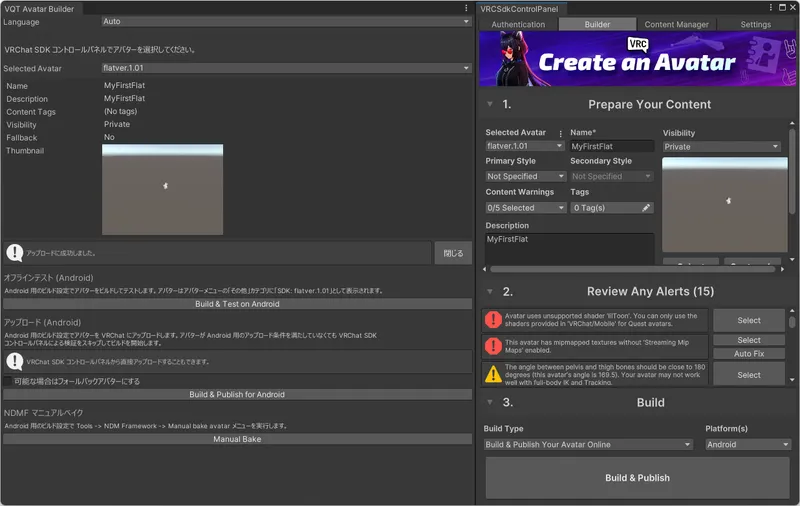Click the upload succeeded info icon
The image size is (800, 506).
click(15, 252)
